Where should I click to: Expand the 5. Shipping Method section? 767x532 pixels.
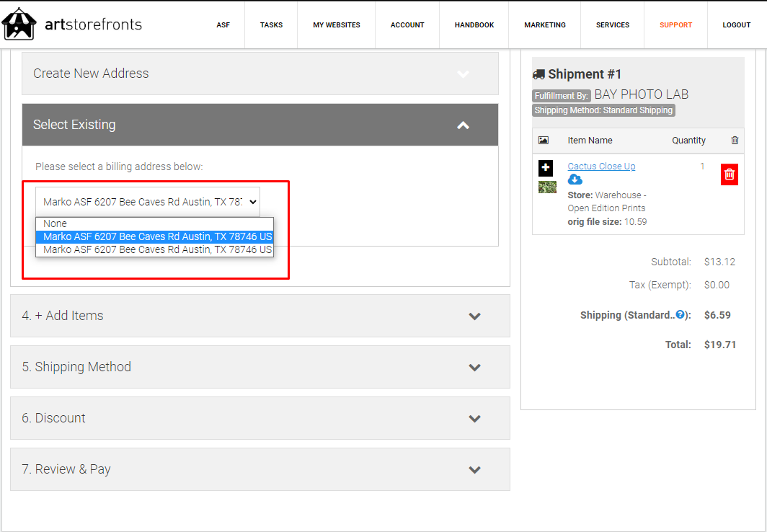260,367
